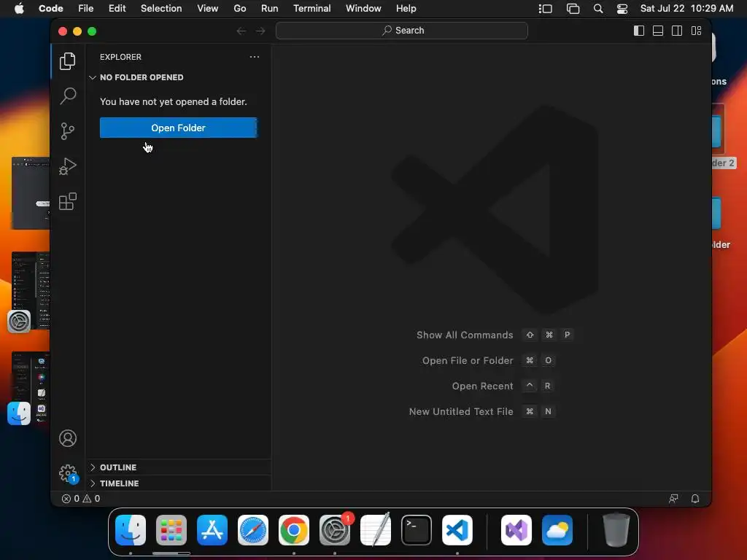Go forward with the right arrow
Image resolution: width=747 pixels, height=560 pixels.
260,31
